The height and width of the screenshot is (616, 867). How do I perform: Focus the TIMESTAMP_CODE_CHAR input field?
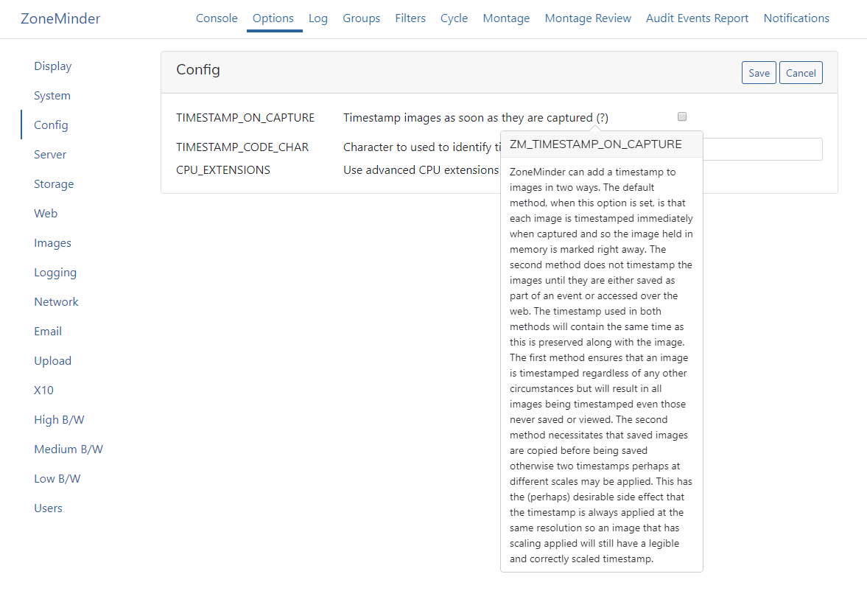coord(762,150)
